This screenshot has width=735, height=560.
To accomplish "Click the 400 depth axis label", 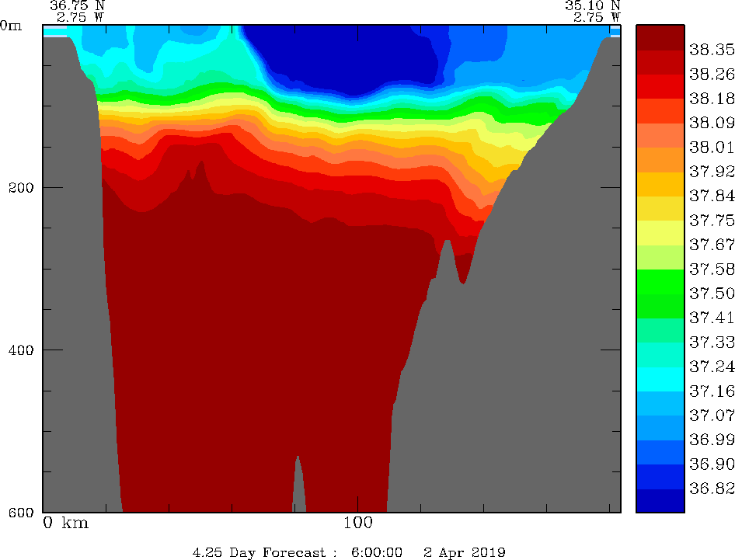I will click(x=21, y=350).
